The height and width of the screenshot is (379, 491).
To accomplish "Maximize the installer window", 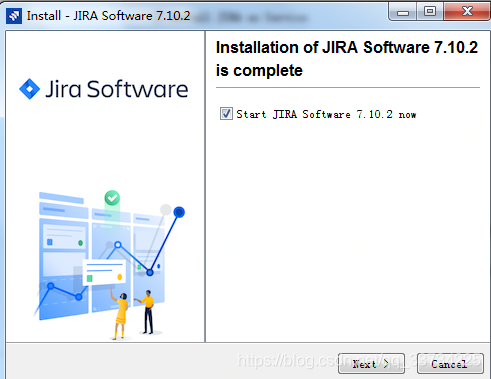I will tap(430, 12).
